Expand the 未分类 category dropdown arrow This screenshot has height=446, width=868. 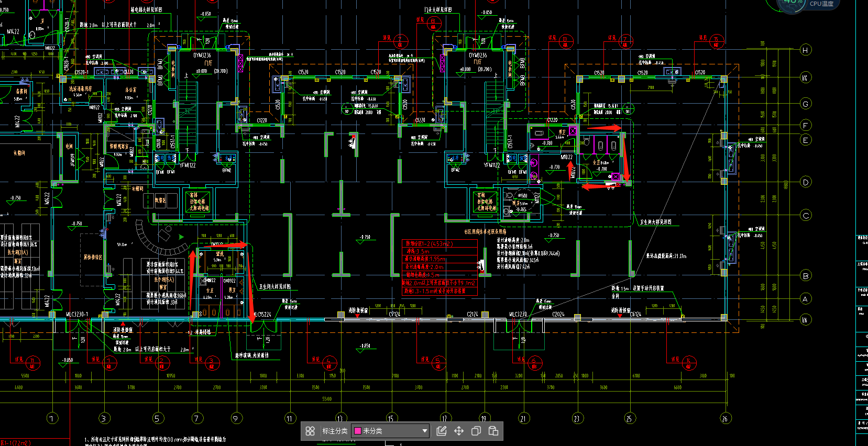click(x=425, y=431)
